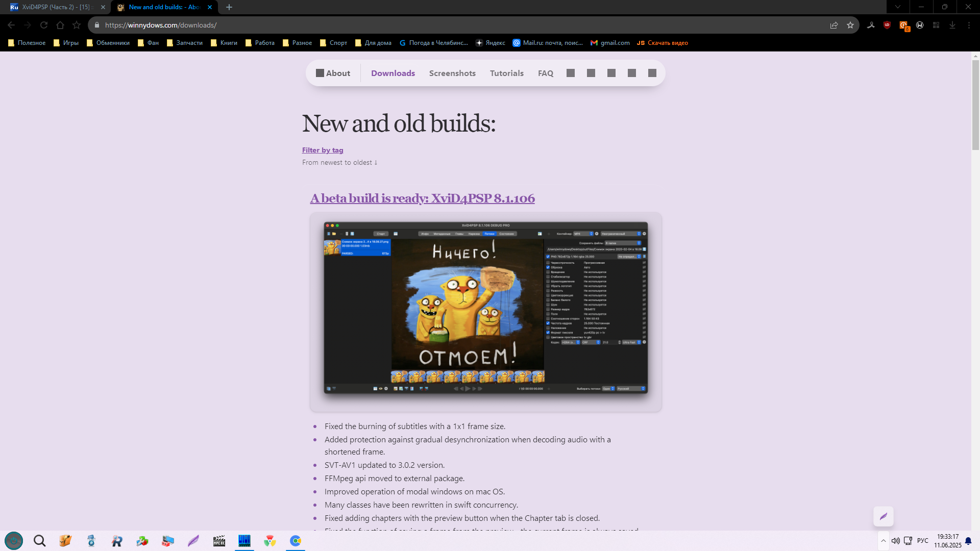Open the FAQ page
The width and height of the screenshot is (980, 551).
(x=546, y=73)
